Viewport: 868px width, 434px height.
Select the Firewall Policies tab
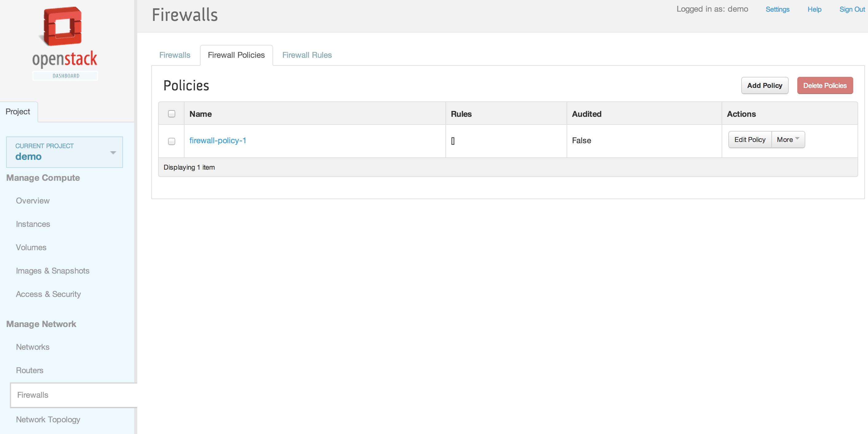(236, 55)
